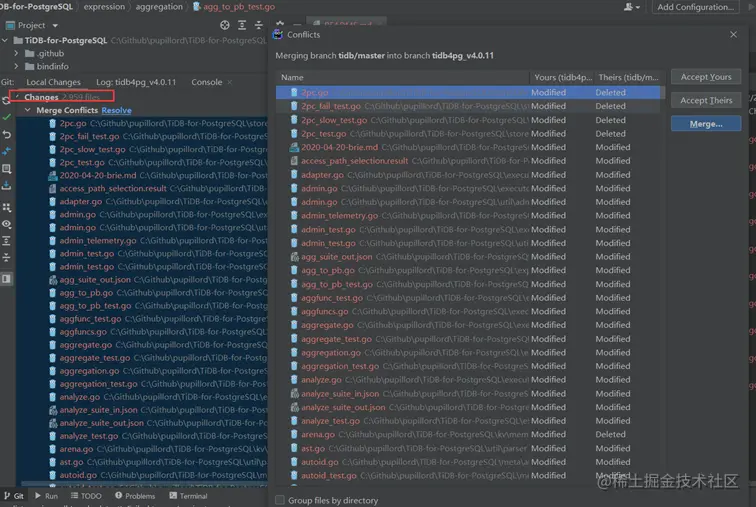Close the Console tab

point(230,82)
